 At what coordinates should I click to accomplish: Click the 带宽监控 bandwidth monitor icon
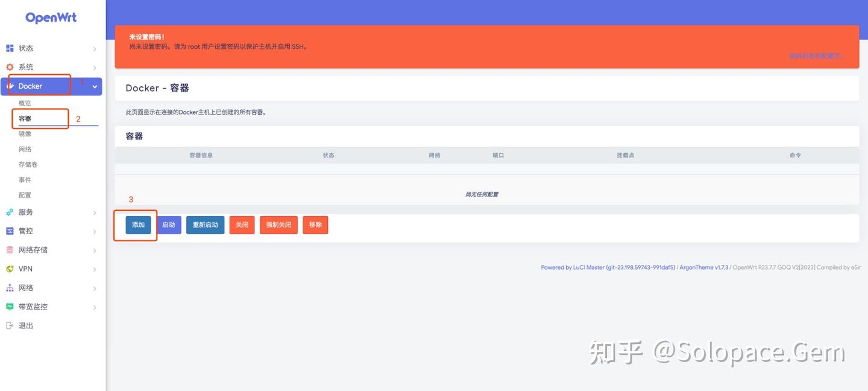pos(9,306)
